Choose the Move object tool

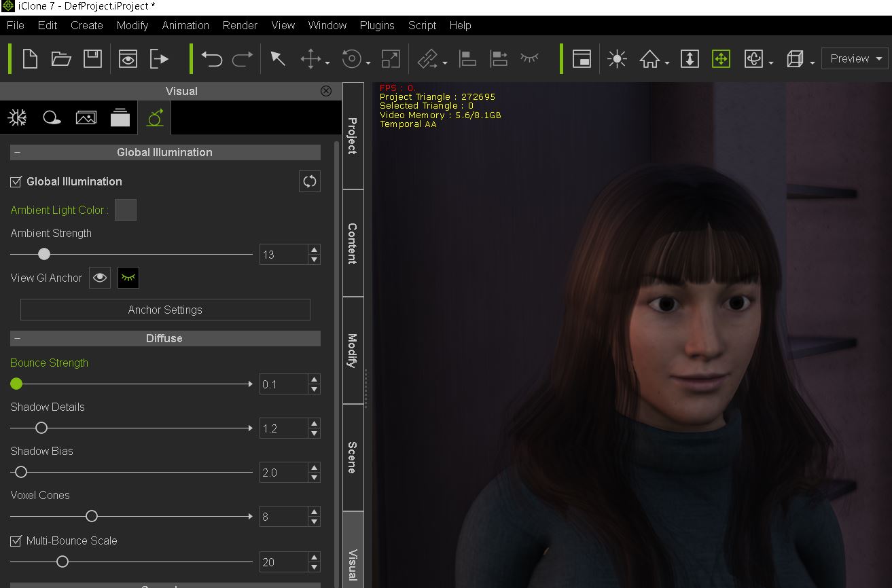point(310,58)
